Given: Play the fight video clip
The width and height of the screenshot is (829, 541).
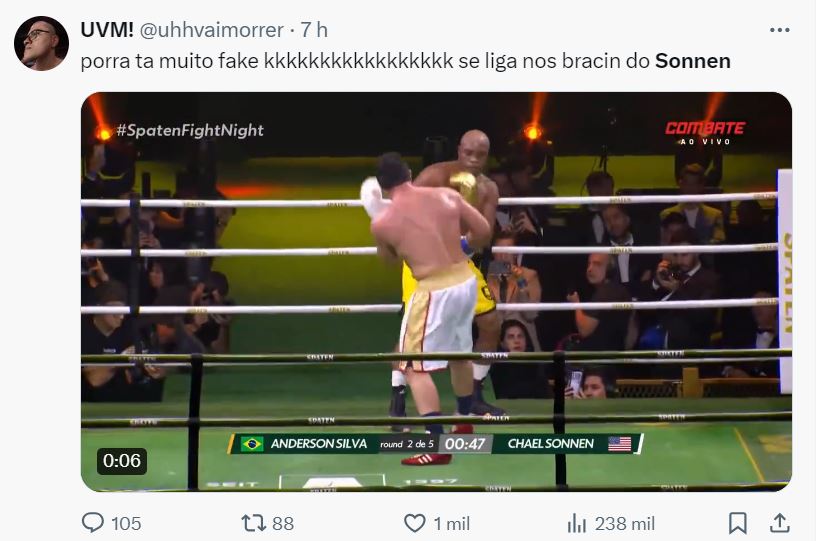Looking at the screenshot, I should (436, 292).
